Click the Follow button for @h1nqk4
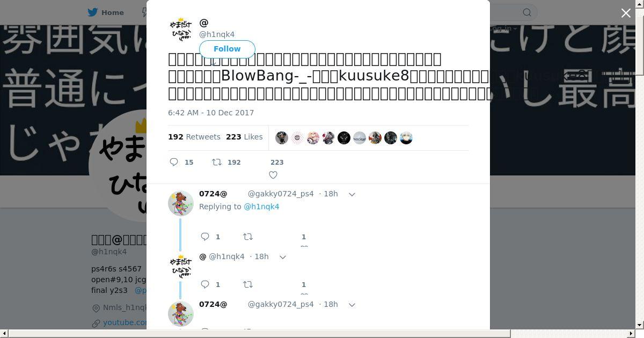This screenshot has width=644, height=338. click(x=227, y=49)
